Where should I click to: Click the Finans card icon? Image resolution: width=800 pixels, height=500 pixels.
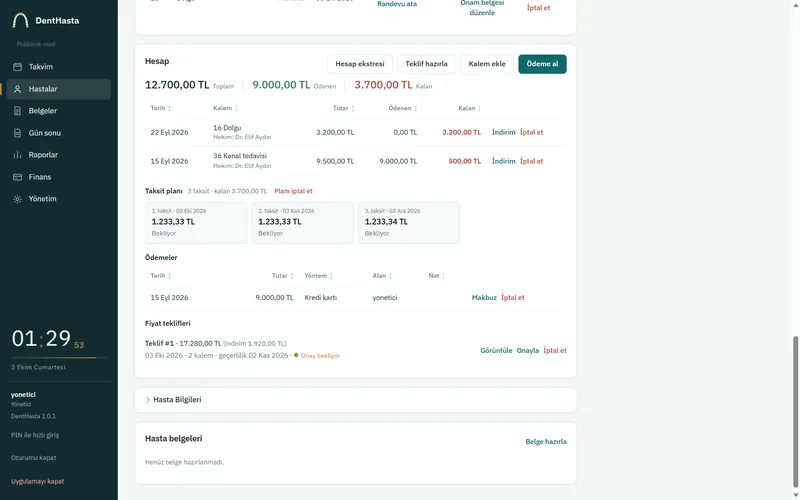click(17, 177)
